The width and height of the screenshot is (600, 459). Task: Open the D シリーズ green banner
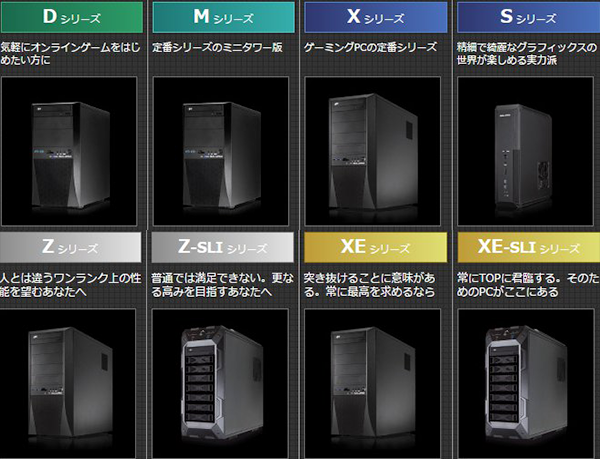72,17
